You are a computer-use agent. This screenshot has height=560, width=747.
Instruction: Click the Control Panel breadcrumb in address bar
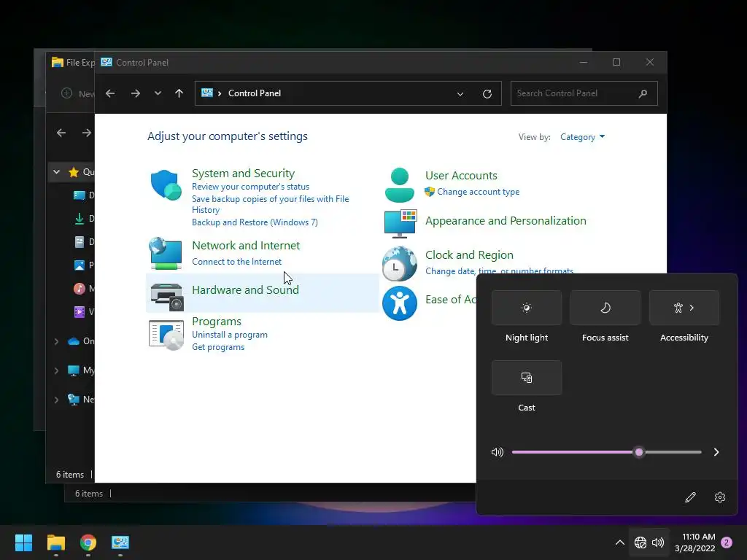click(255, 93)
